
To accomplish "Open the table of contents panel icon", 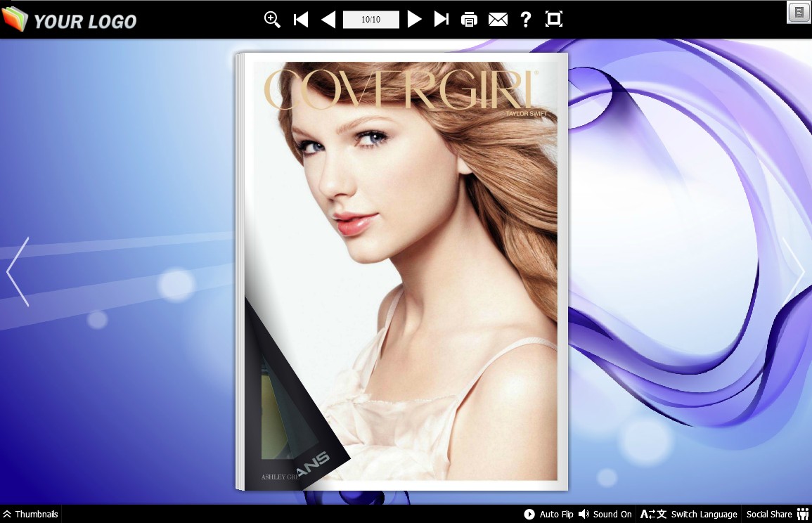I will coord(799,13).
